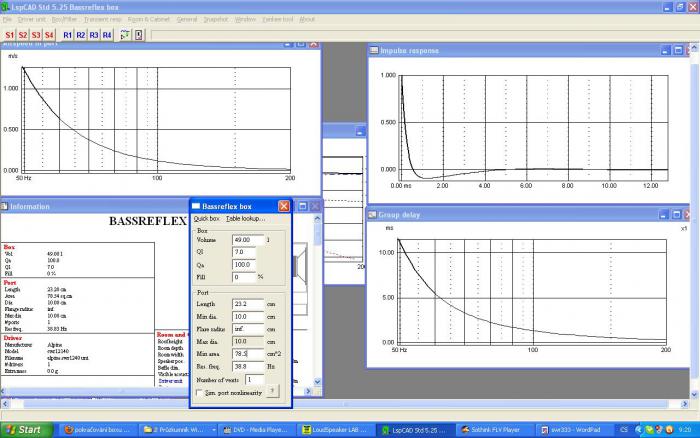Click the S1 snapshot store button
This screenshot has width=700, height=438.
click(9, 35)
